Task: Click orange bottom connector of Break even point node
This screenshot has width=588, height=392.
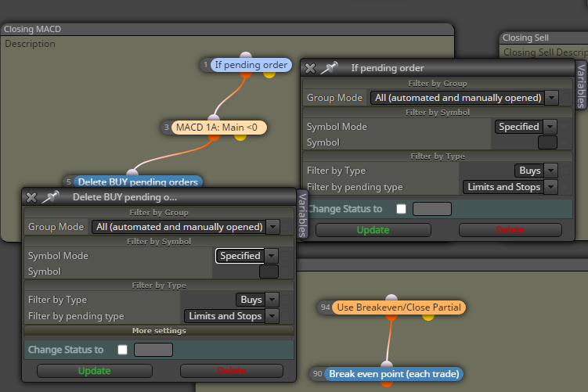Action: (387, 383)
